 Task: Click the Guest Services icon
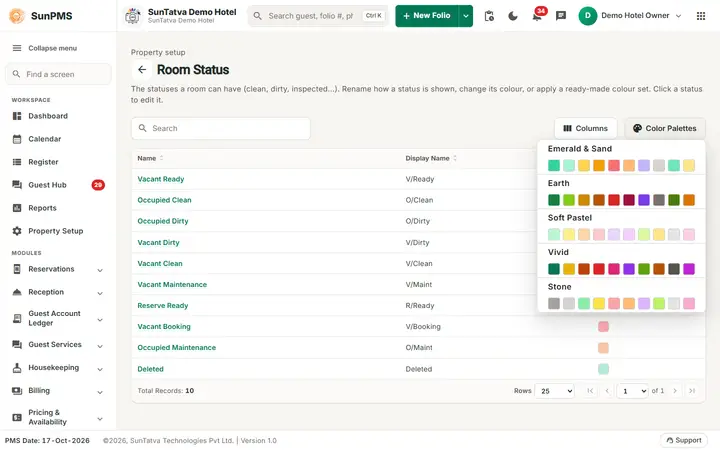tap(17, 345)
